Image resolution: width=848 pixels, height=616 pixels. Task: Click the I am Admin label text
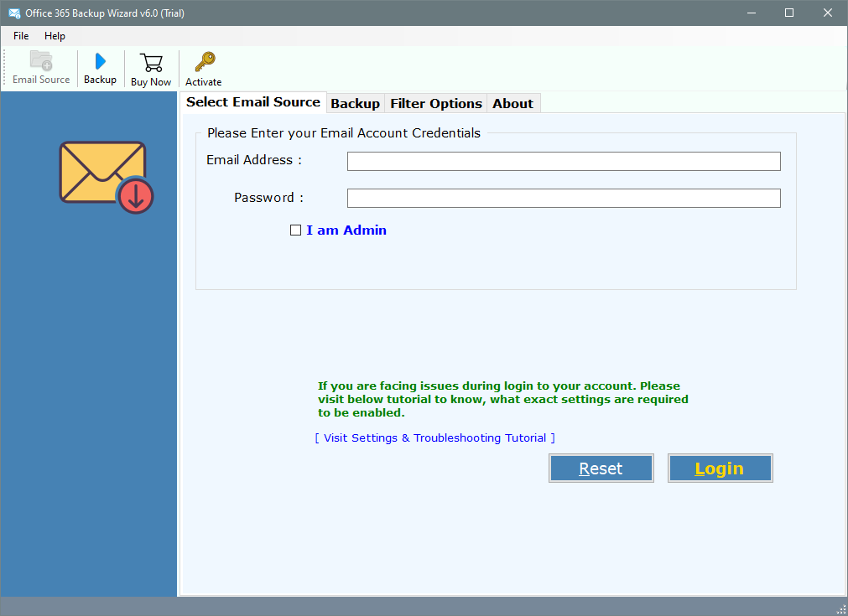pos(346,230)
